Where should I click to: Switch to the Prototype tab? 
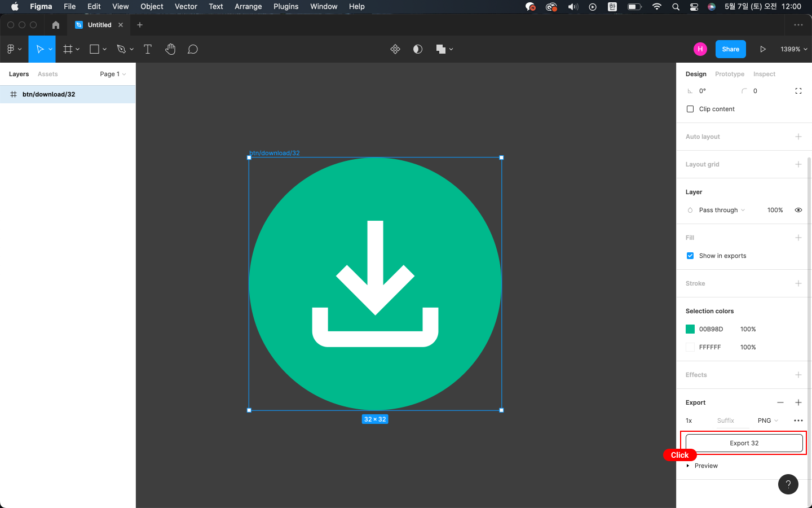pos(730,74)
